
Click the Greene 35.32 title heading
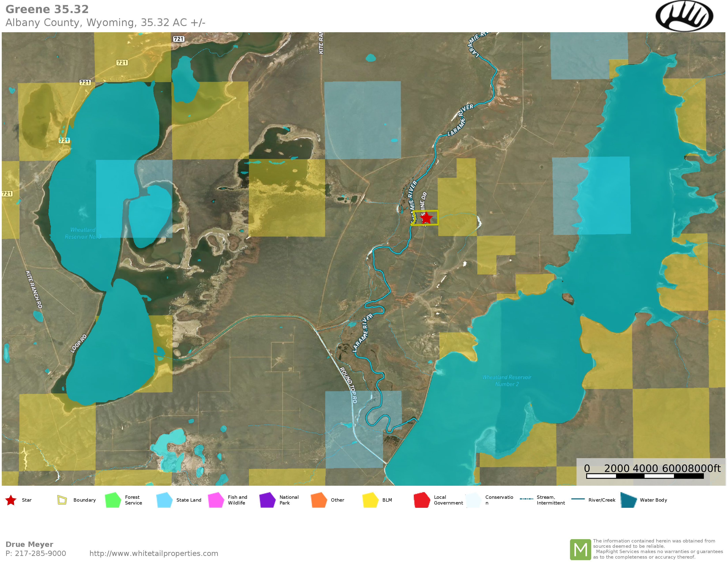coord(47,9)
